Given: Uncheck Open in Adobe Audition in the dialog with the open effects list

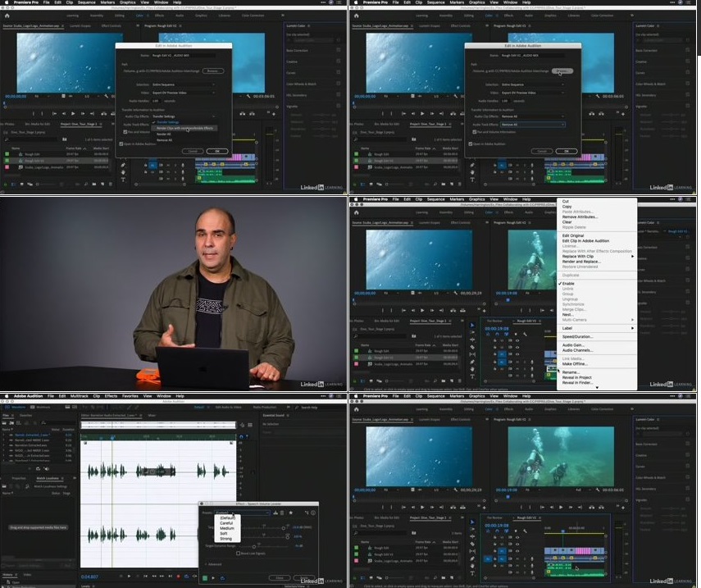Looking at the screenshot, I should point(121,144).
